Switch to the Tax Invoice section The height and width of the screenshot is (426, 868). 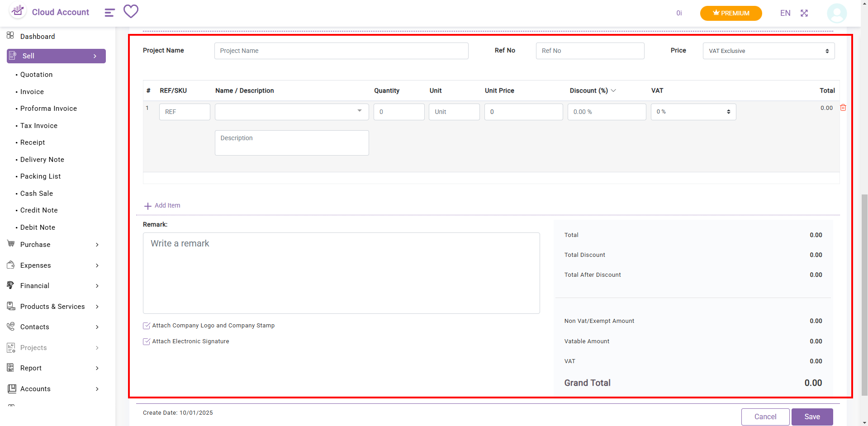coord(38,125)
